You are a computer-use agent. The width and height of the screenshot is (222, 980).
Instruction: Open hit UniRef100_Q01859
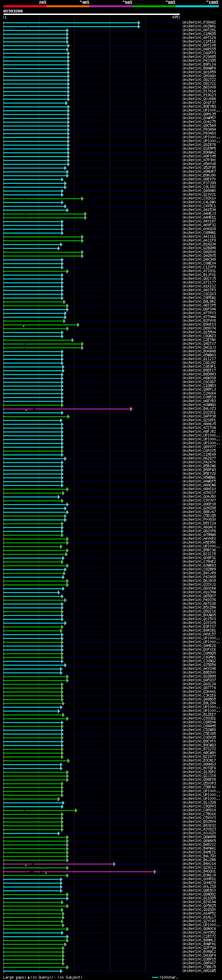(199, 72)
